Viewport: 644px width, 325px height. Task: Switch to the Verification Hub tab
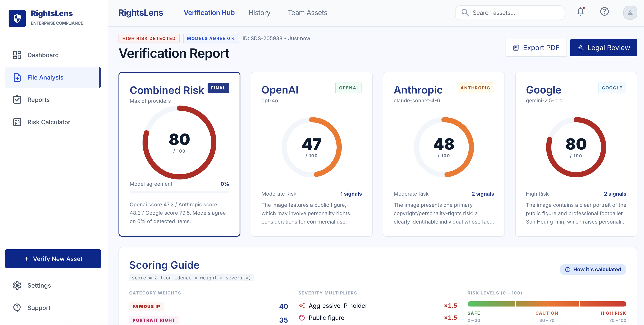[209, 12]
